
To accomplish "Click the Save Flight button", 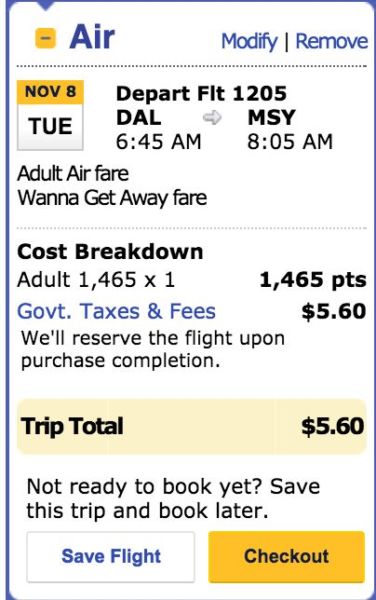I will click(x=111, y=556).
